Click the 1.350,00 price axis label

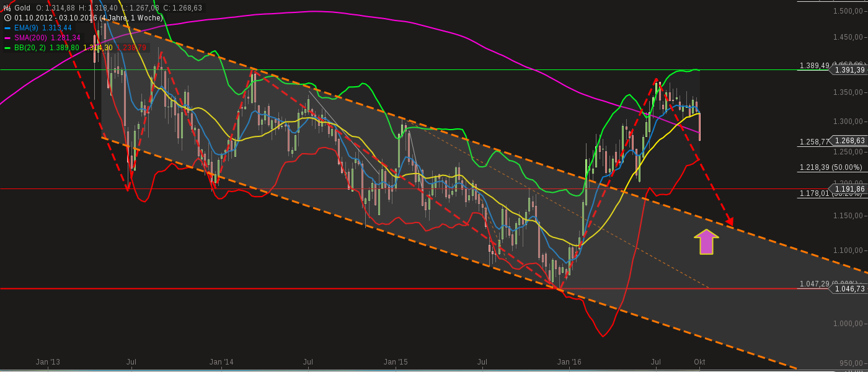click(x=849, y=92)
